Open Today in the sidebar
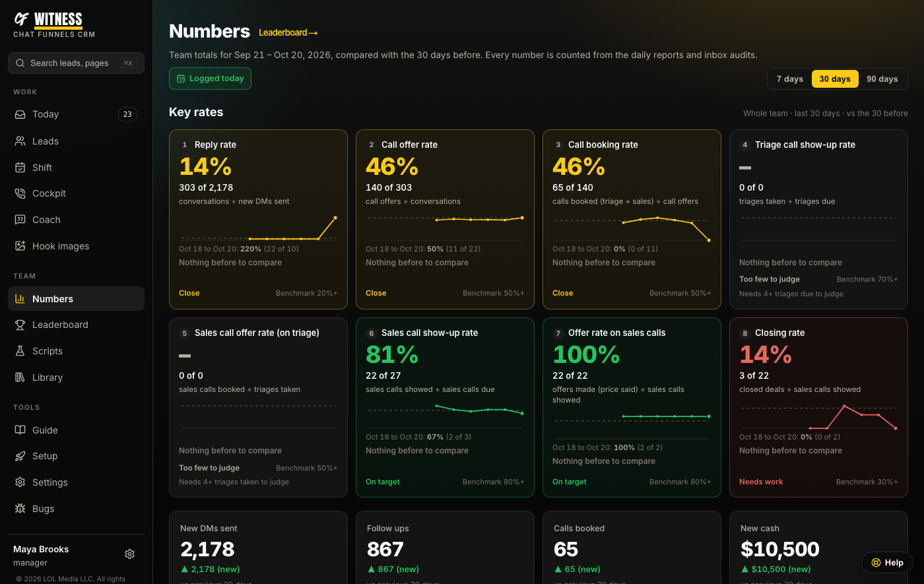Viewport: 924px width, 584px height. tap(76, 114)
